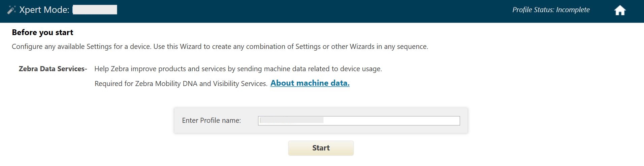Click the Help Zebra improve products sentence
This screenshot has height=166, width=644.
coord(238,69)
